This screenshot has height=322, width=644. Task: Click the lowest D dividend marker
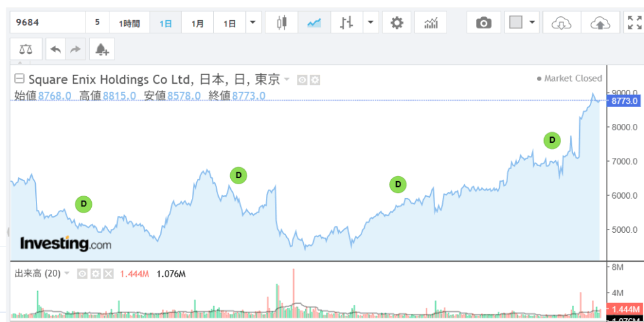[x=84, y=204]
